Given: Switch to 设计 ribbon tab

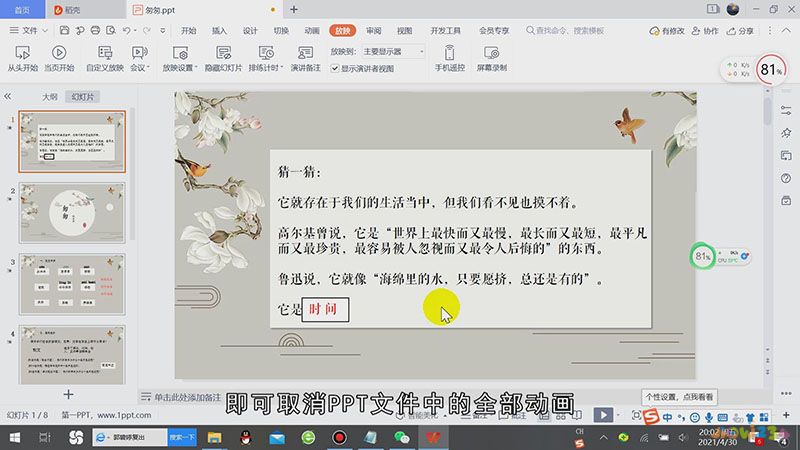Looking at the screenshot, I should pyautogui.click(x=250, y=31).
